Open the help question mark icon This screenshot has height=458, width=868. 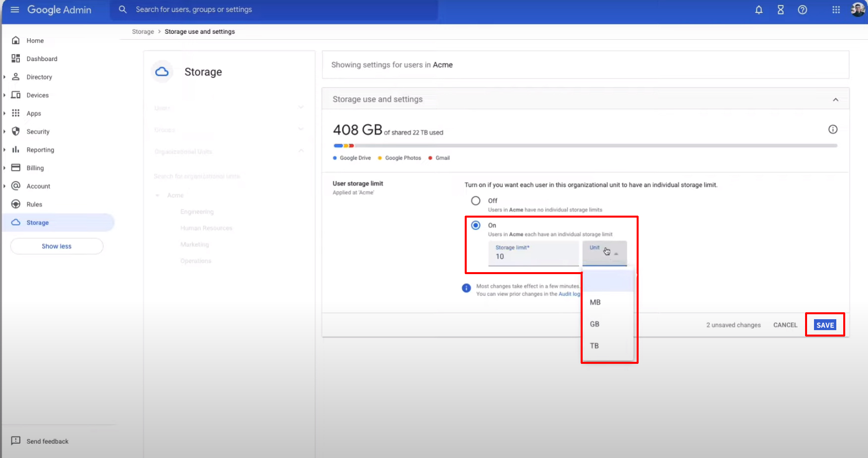coord(802,10)
